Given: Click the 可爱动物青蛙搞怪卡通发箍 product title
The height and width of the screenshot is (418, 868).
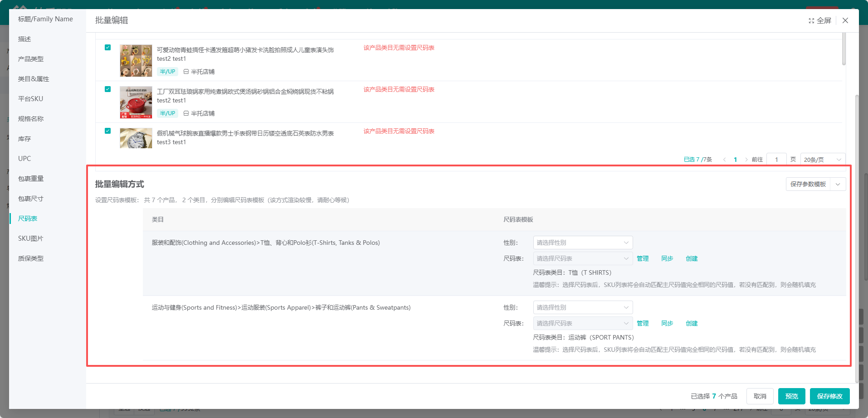Looking at the screenshot, I should click(x=245, y=50).
